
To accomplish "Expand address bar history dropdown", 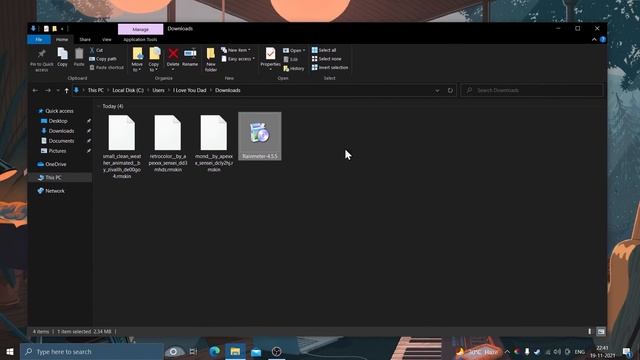I will click(437, 90).
